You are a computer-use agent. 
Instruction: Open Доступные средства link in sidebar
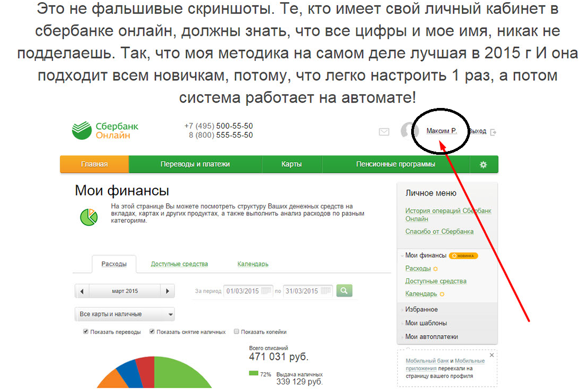tap(436, 281)
